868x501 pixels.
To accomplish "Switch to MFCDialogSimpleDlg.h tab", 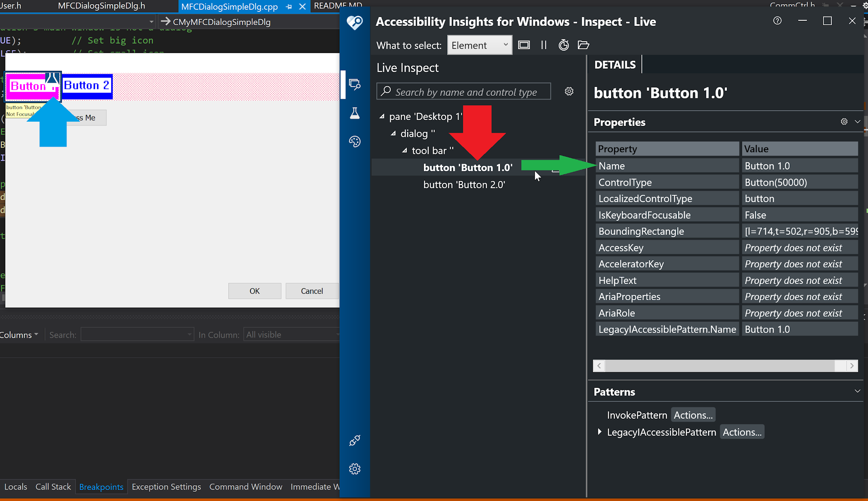I will pos(101,6).
